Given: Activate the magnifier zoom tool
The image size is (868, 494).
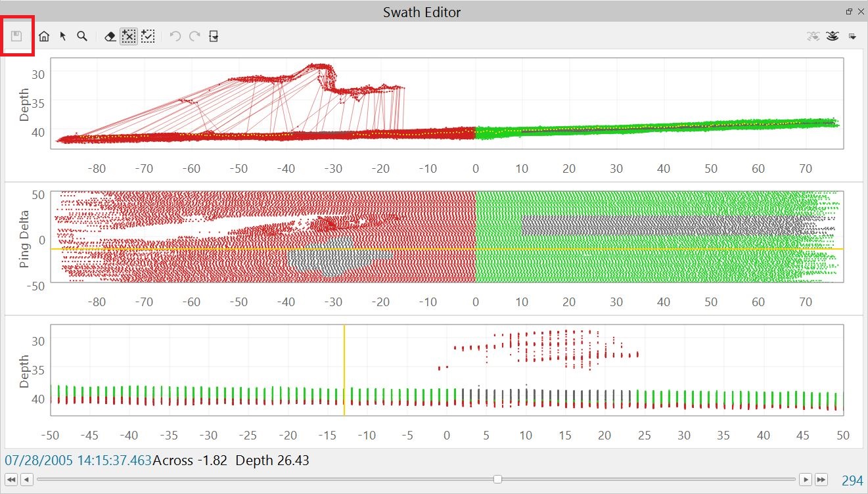Looking at the screenshot, I should (82, 37).
